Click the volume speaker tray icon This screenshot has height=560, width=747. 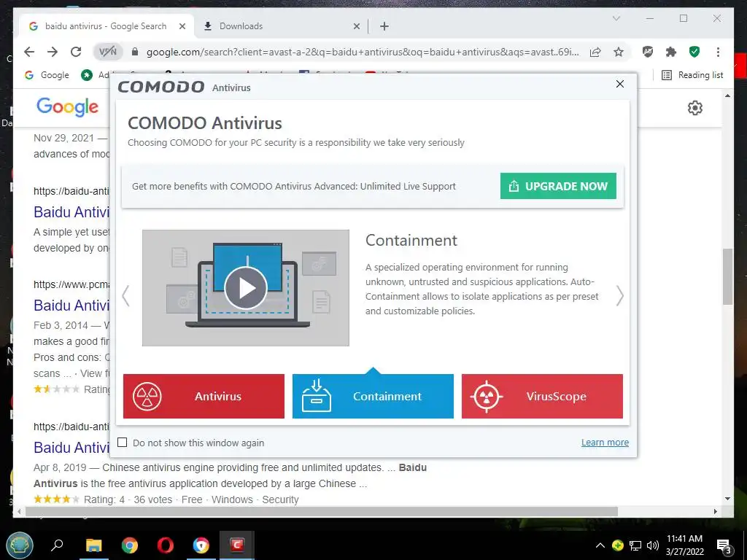[653, 545]
